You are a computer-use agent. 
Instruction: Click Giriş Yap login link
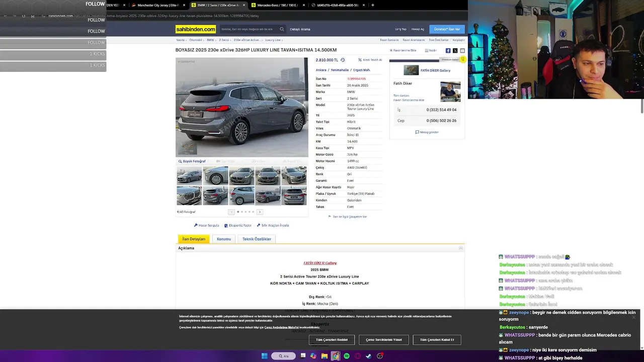tap(400, 29)
